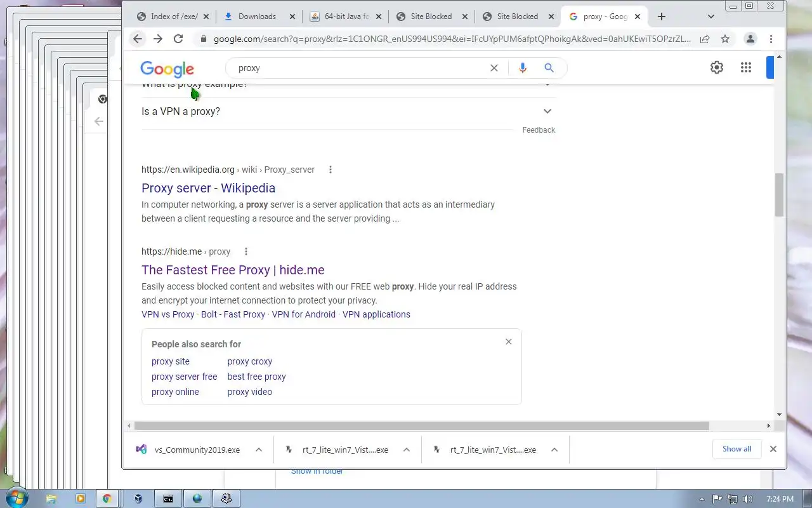Start voice search with the microphone icon

point(523,68)
